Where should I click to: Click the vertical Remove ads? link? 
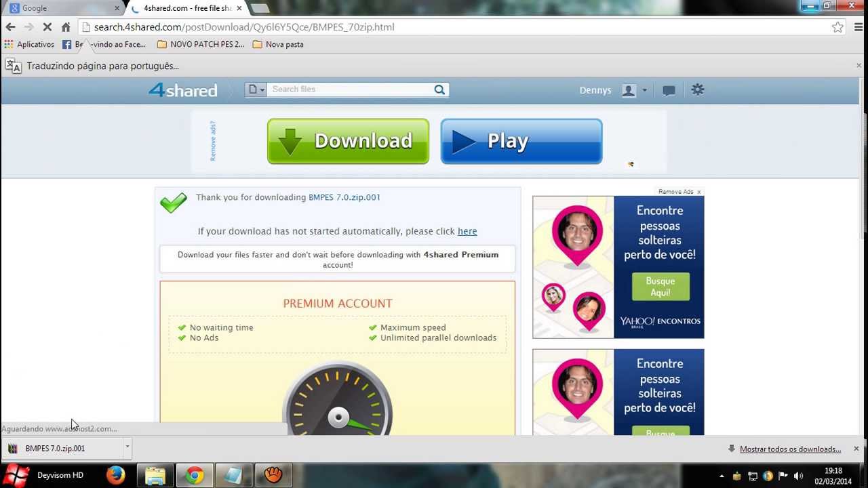click(x=213, y=141)
